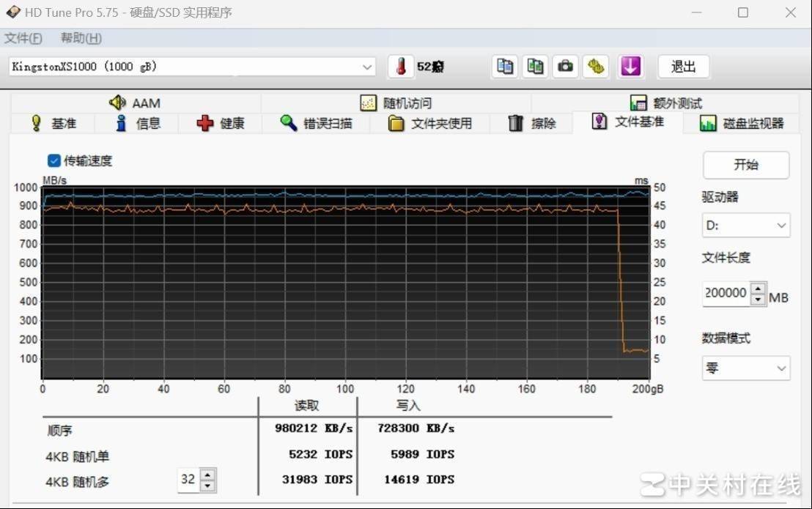Switch to the 随机访问 tab

[x=396, y=103]
